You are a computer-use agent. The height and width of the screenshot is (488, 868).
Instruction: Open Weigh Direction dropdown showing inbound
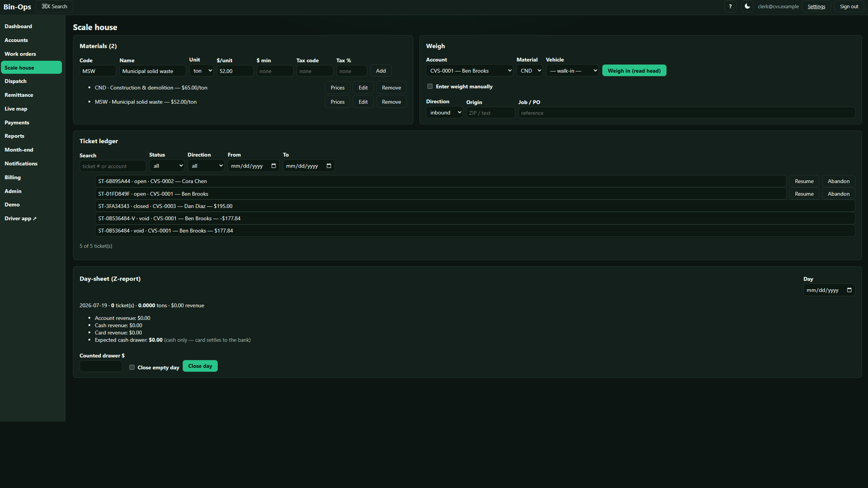[x=444, y=113]
